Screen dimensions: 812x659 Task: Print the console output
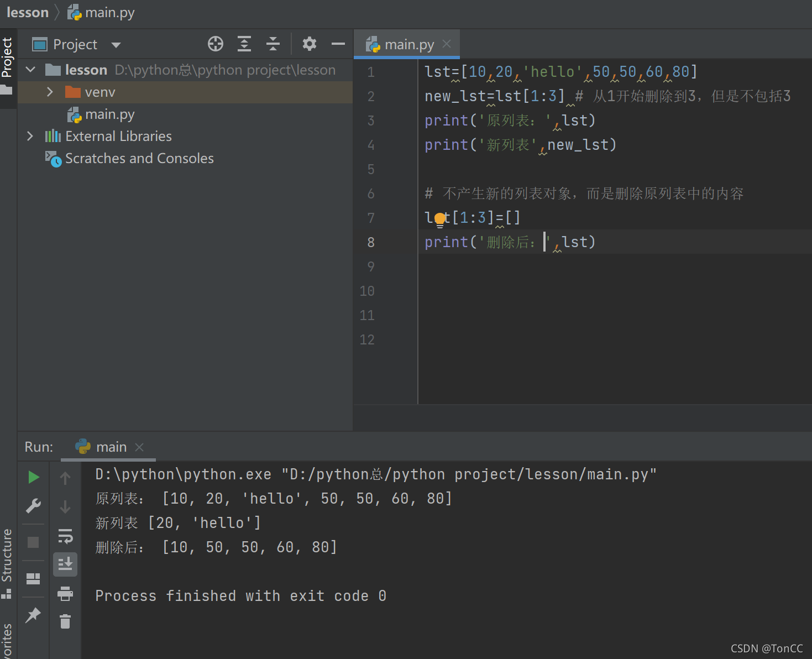(65, 593)
